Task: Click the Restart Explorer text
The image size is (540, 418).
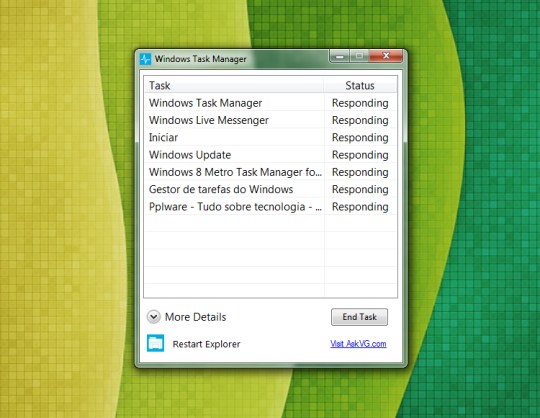Action: (206, 344)
